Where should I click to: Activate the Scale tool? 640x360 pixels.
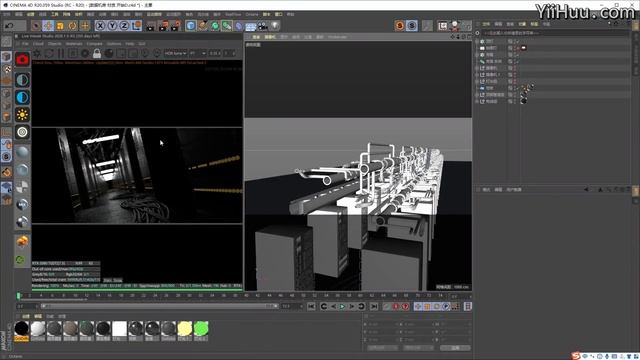60,26
